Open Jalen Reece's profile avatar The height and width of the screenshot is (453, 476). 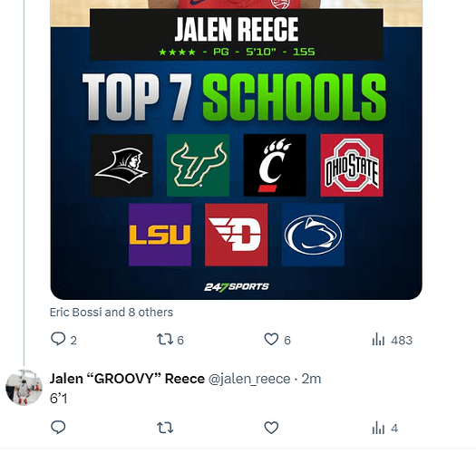point(24,388)
